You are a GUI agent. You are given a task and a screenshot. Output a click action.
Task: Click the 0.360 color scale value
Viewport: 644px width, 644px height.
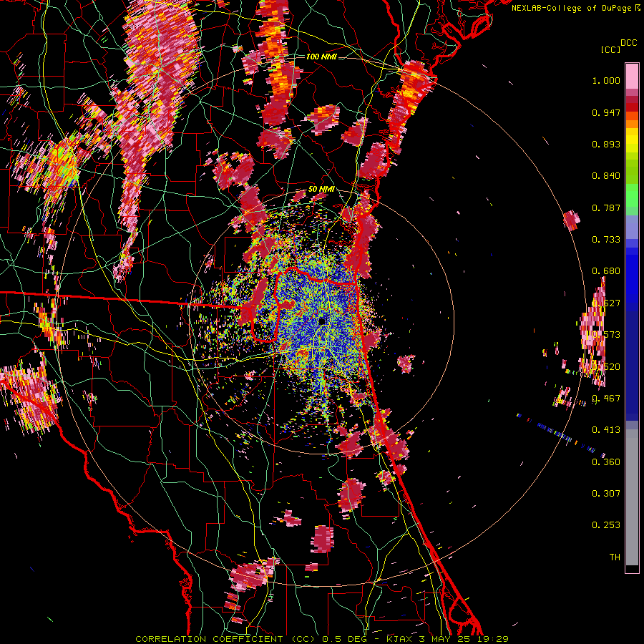[x=606, y=462]
